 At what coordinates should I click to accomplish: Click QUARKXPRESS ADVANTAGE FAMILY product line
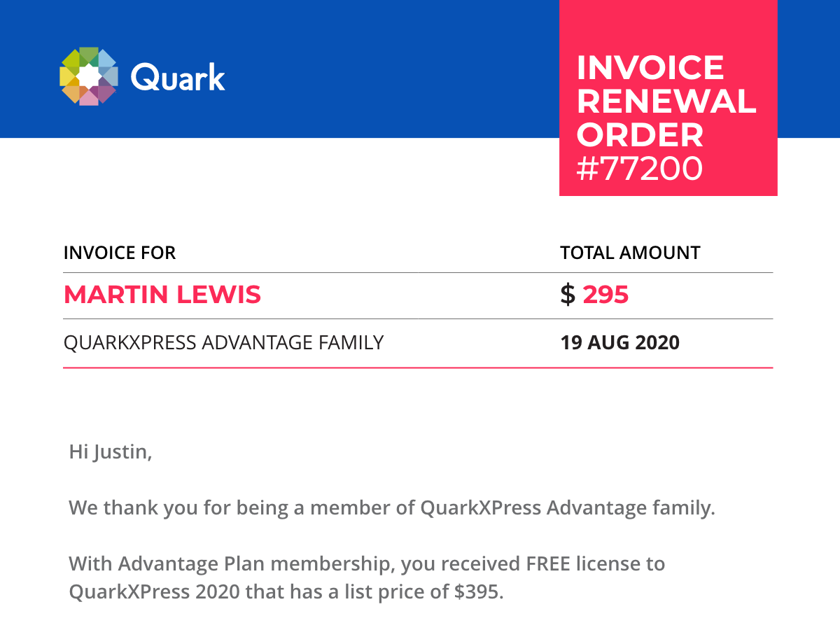223,342
